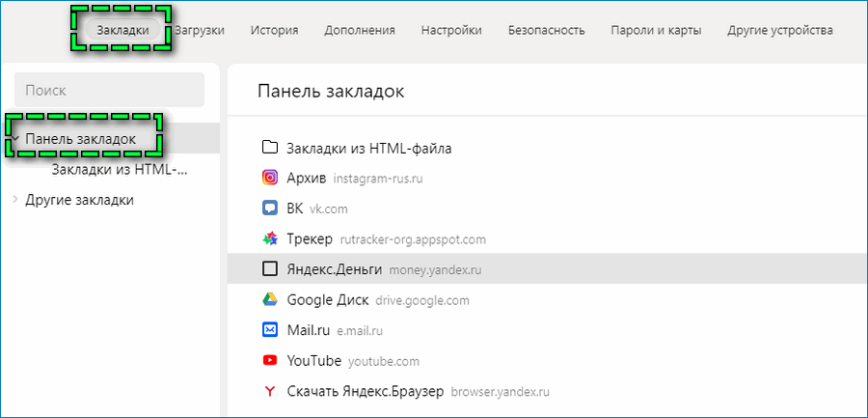Click the Google Drive triangle icon
This screenshot has width=868, height=418.
click(x=269, y=300)
